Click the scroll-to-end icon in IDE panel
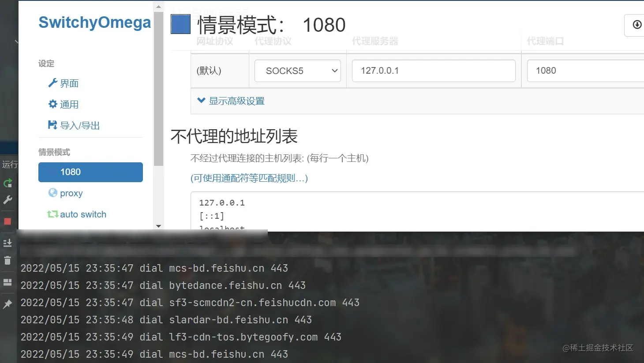Image resolution: width=644 pixels, height=363 pixels. [x=7, y=243]
